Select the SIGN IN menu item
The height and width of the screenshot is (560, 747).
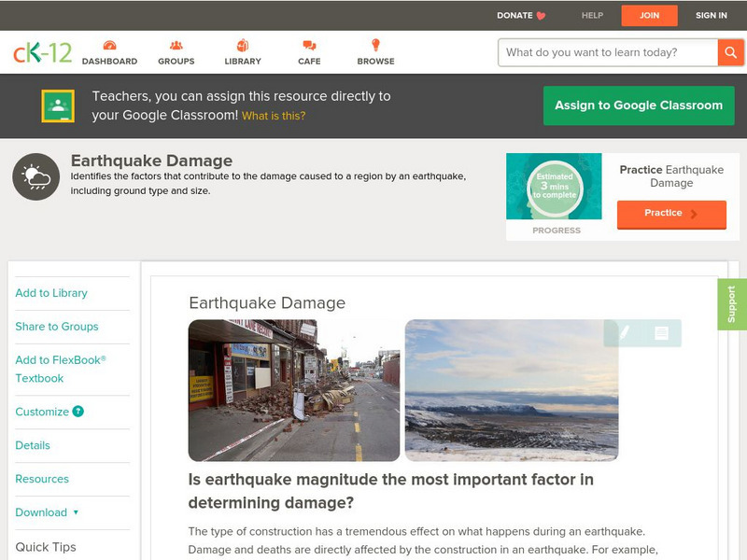click(x=711, y=15)
